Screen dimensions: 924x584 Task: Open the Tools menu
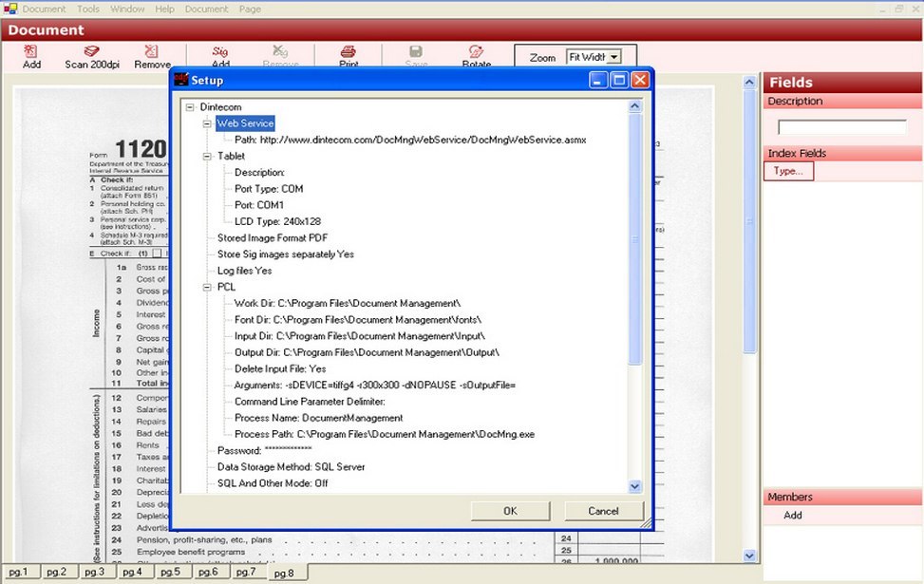[86, 9]
